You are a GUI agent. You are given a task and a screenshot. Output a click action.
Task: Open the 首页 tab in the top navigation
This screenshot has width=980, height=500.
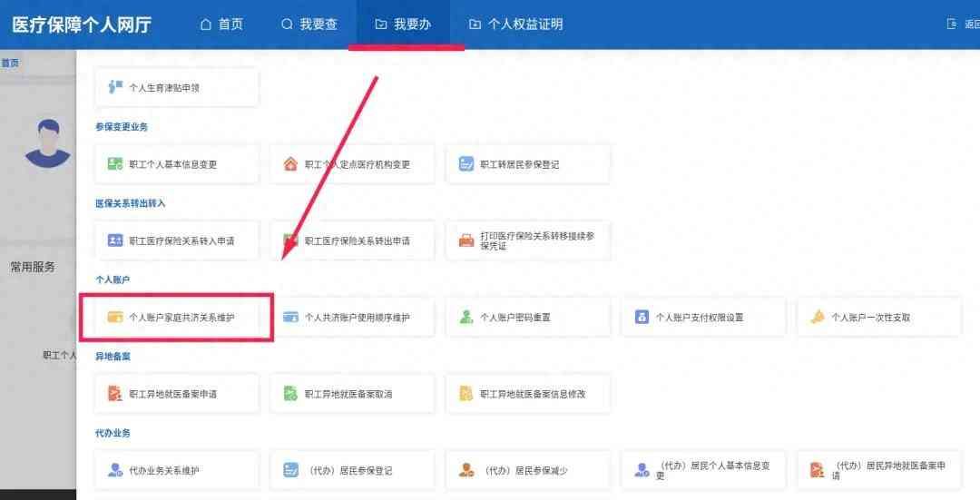pyautogui.click(x=221, y=25)
